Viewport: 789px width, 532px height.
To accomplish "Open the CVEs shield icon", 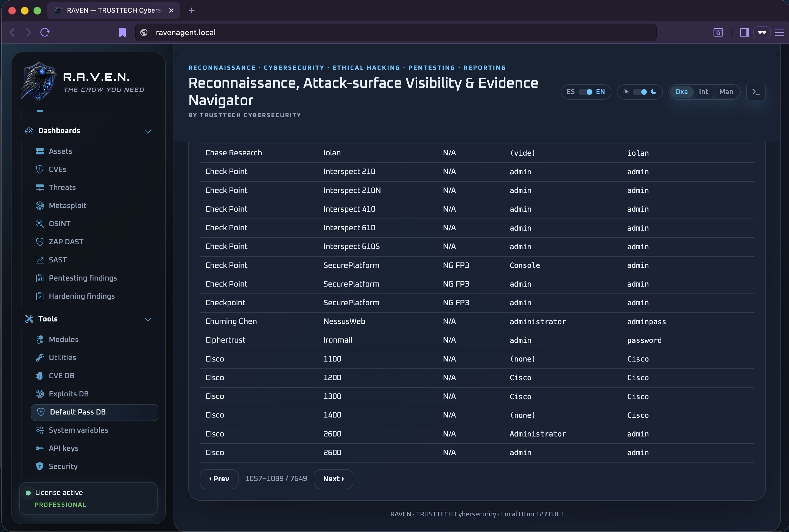I will click(40, 169).
